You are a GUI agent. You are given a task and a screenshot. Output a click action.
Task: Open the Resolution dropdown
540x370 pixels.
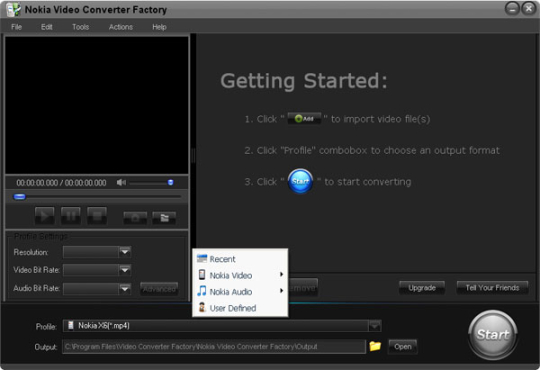(x=125, y=252)
